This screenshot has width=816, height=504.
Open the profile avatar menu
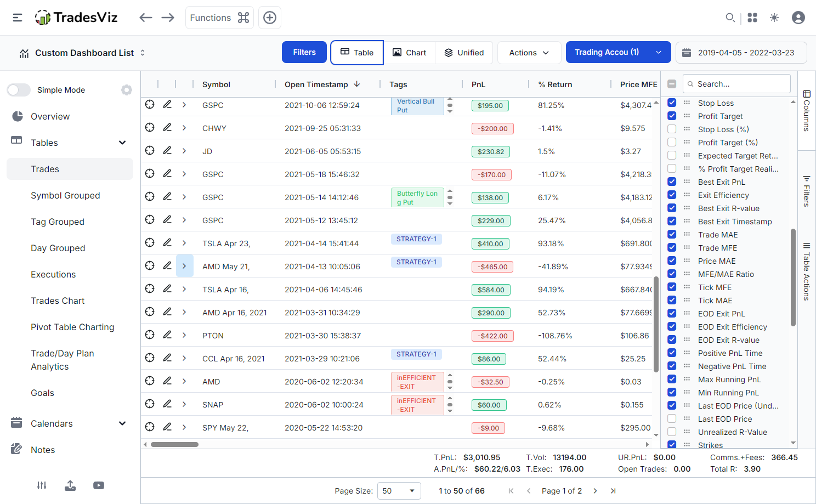point(798,17)
